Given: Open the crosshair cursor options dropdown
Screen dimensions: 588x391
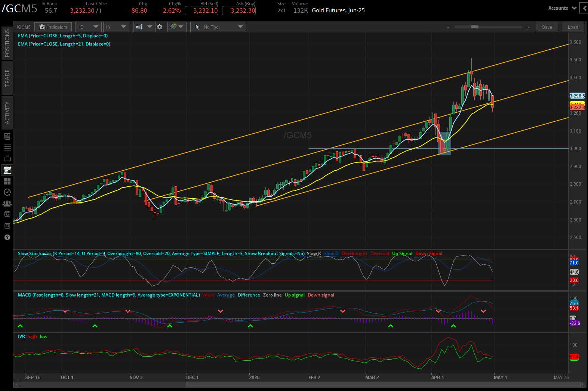Looking at the screenshot, I should (x=177, y=27).
